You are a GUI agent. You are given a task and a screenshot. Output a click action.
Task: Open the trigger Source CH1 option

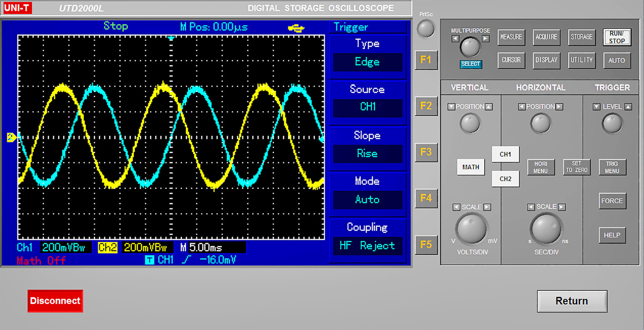coord(368,107)
